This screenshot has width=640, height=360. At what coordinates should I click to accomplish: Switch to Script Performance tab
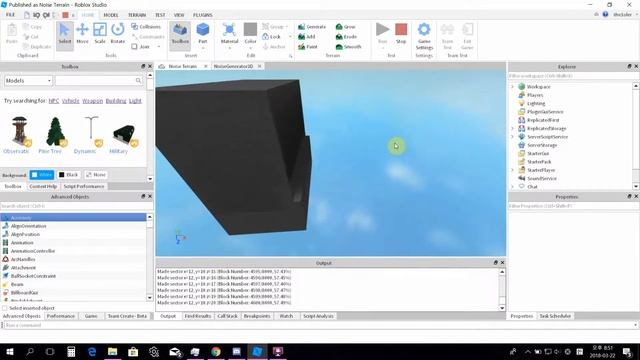(84, 186)
